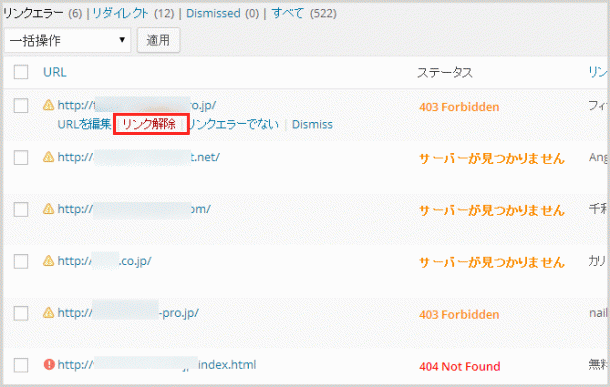Tick the select-all checkbox in URL header

click(x=21, y=72)
